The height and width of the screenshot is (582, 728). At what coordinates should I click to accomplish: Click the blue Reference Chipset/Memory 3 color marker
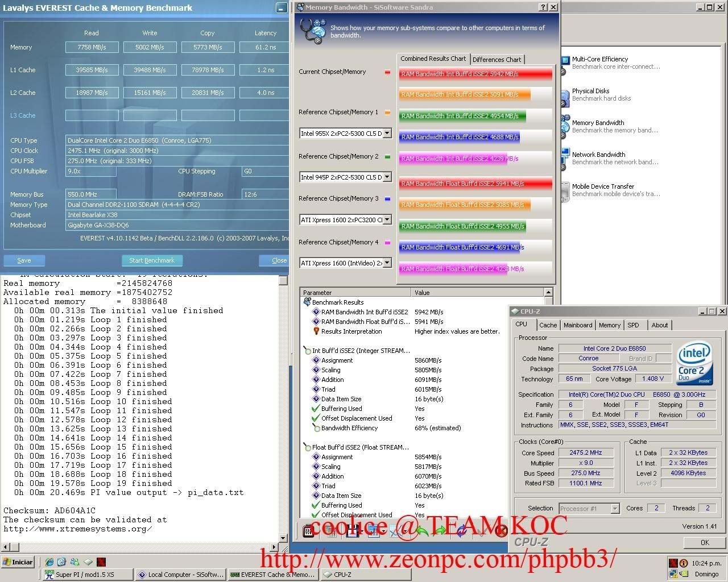tap(387, 199)
